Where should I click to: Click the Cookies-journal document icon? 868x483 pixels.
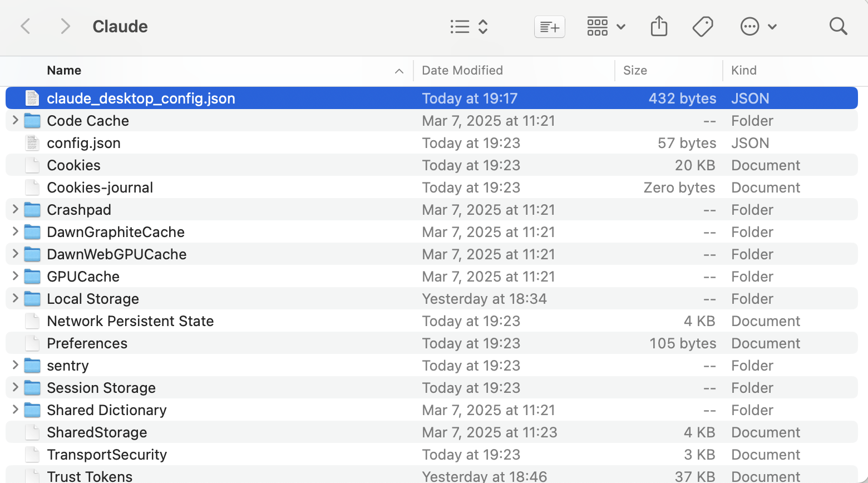coord(32,188)
